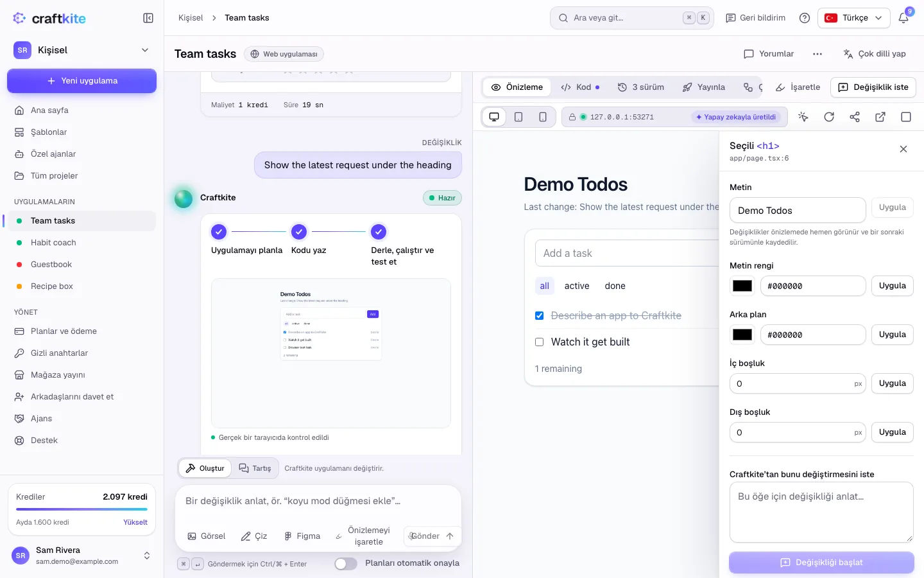
Task: Switch to the Kod tab
Action: pyautogui.click(x=580, y=87)
